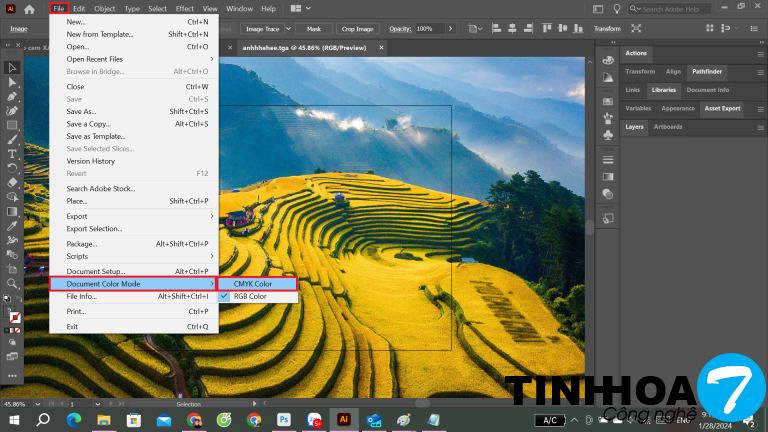Open the zoom level dropdown

pos(38,403)
